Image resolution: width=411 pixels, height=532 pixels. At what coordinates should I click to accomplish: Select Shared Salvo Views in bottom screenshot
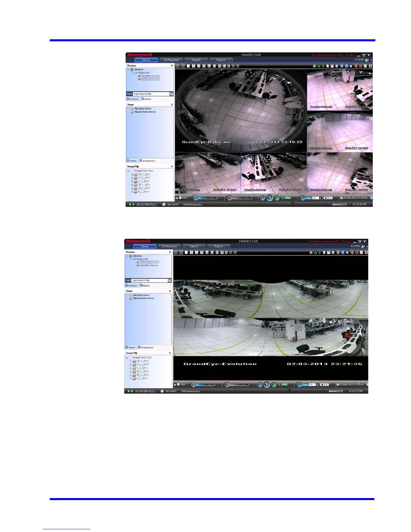pos(144,298)
